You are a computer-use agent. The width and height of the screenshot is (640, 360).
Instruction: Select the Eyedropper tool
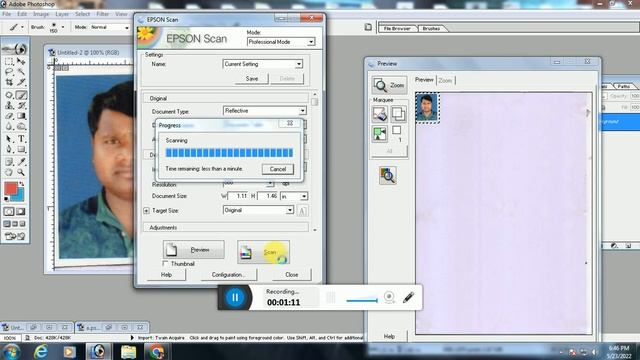click(x=21, y=162)
